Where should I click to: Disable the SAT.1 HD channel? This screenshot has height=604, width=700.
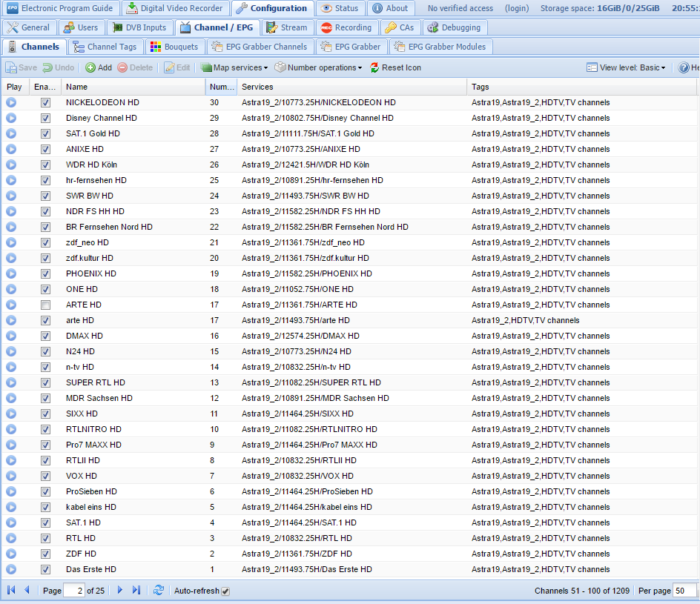pyautogui.click(x=45, y=522)
